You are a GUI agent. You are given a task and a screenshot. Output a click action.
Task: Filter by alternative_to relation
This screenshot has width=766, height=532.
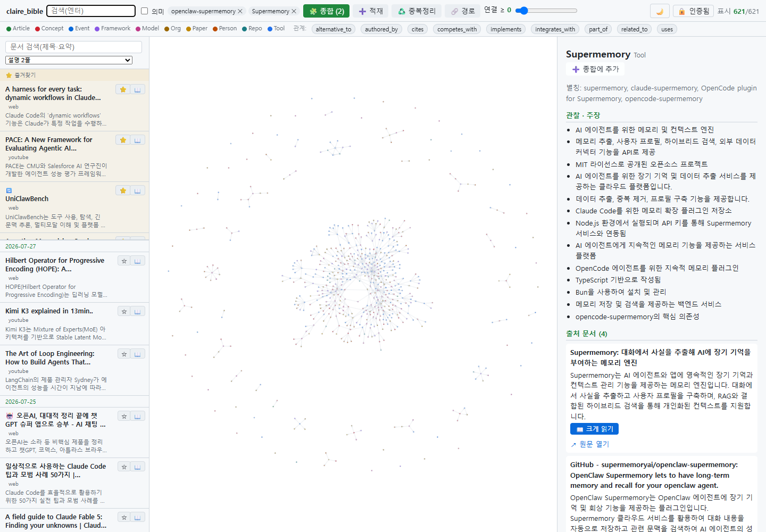(334, 29)
